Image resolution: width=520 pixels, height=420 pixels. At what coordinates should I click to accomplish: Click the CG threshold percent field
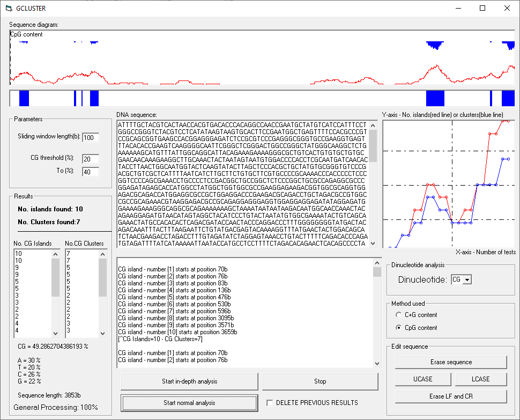click(91, 159)
